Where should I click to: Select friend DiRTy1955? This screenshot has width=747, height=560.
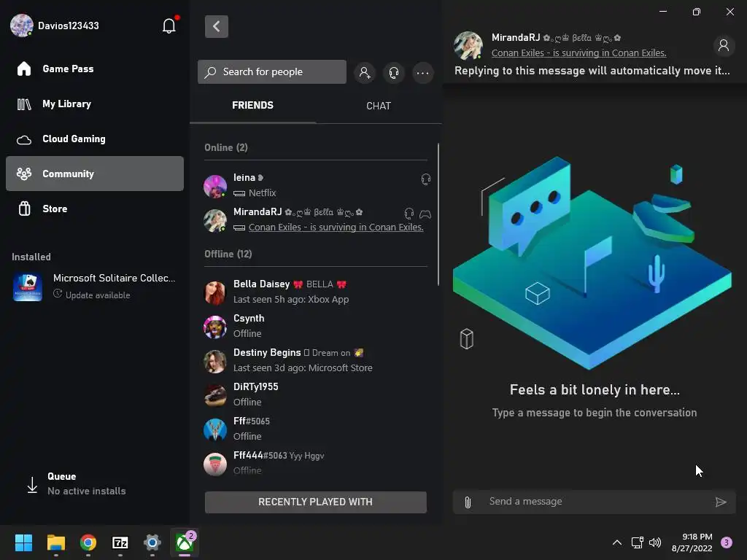[x=315, y=394]
